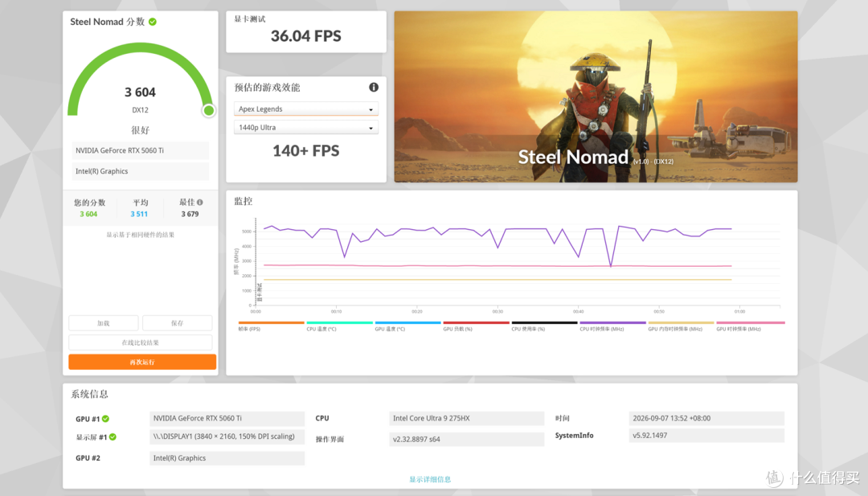The width and height of the screenshot is (868, 496).
Task: Open the 1440p Ultra resolution dropdown
Action: coord(306,127)
